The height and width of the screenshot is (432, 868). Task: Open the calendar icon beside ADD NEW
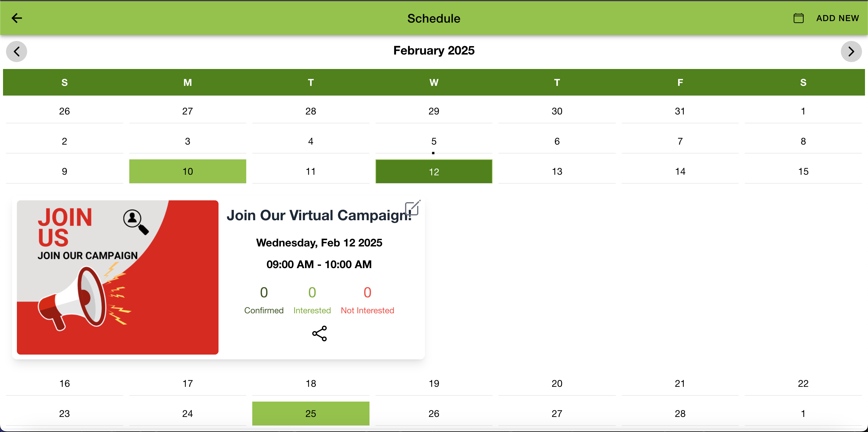click(799, 18)
